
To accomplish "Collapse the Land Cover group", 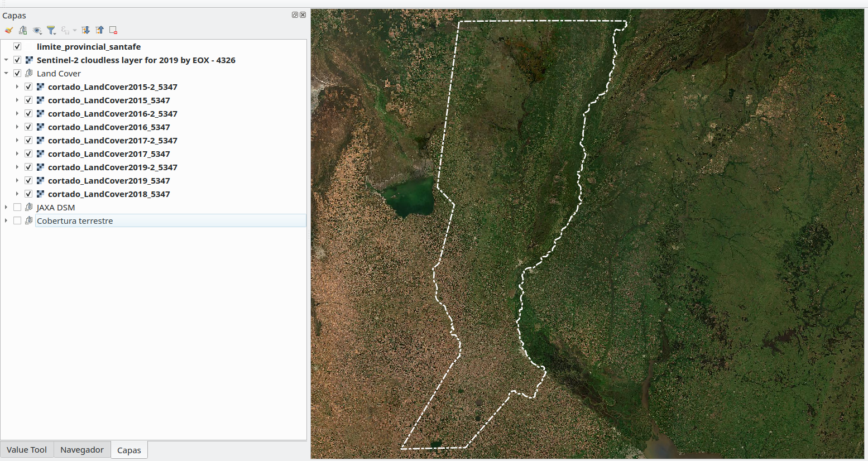I will click(x=6, y=74).
